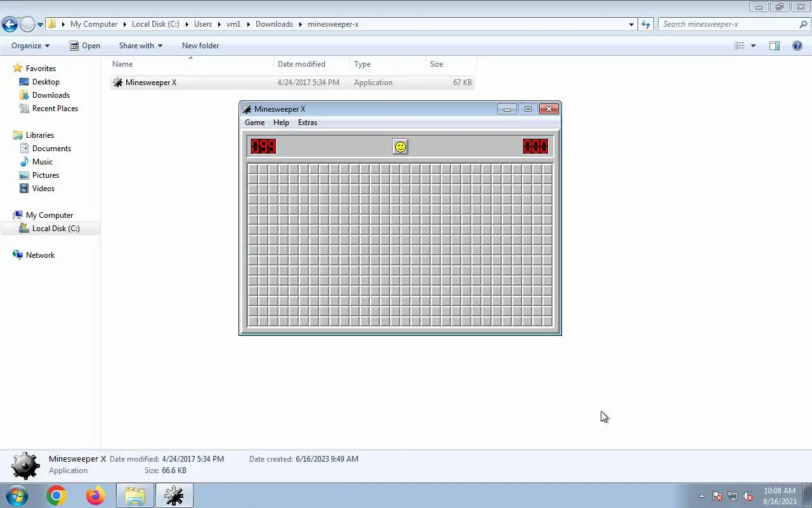Click the Forward navigation arrow in Explorer
Image resolution: width=812 pixels, height=508 pixels.
click(x=27, y=25)
